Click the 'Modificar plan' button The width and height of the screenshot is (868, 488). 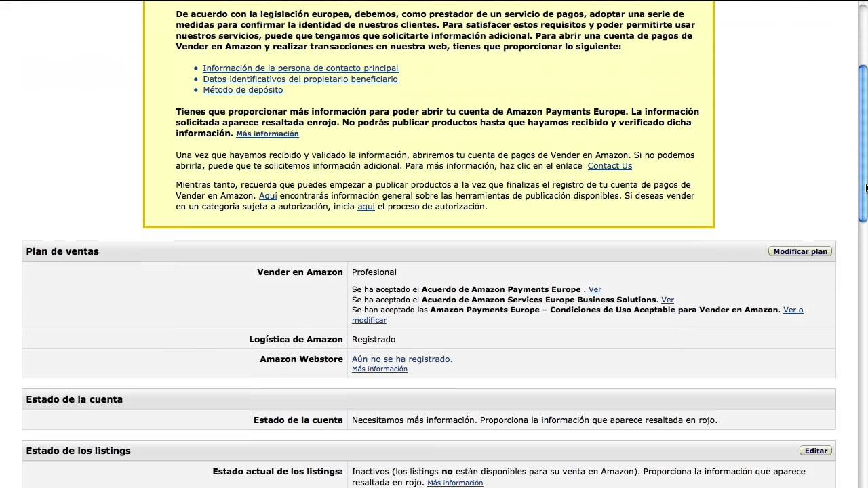[800, 251]
